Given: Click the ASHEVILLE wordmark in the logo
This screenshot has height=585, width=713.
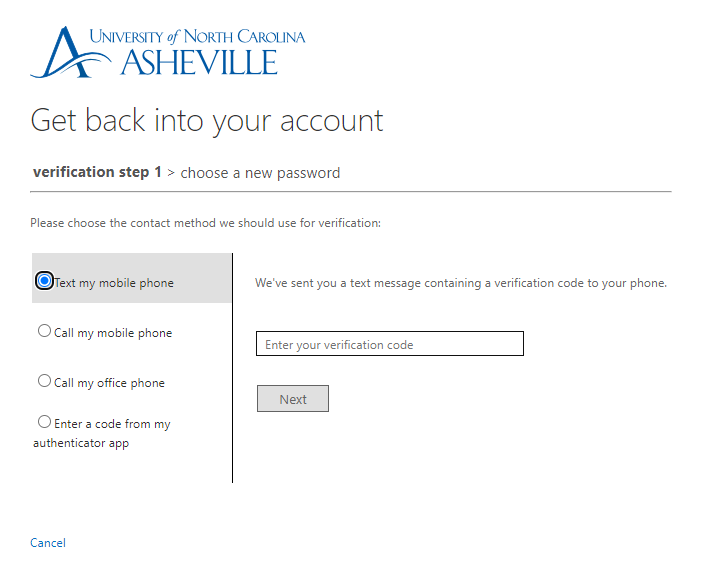Looking at the screenshot, I should click(199, 62).
